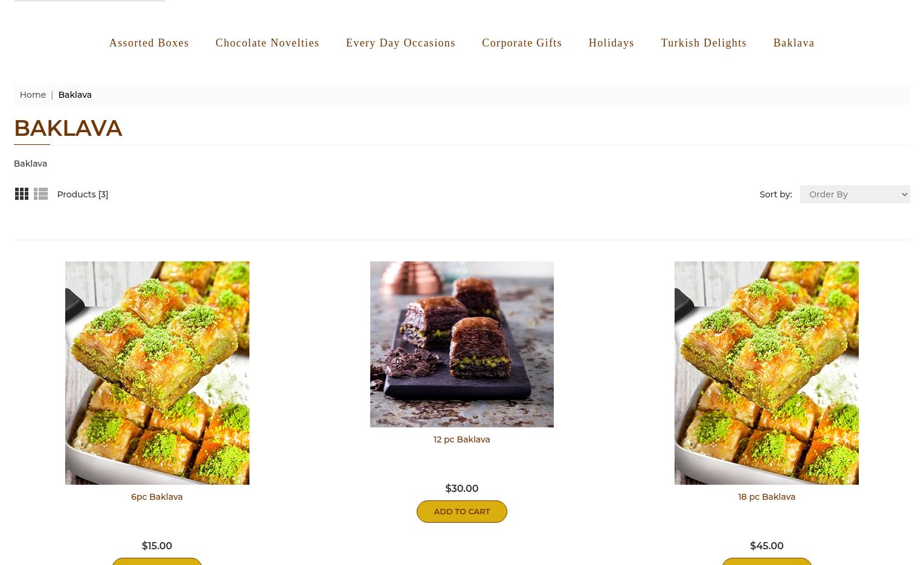The height and width of the screenshot is (565, 924).
Task: Open the 6pc Baklava product image
Action: (157, 373)
